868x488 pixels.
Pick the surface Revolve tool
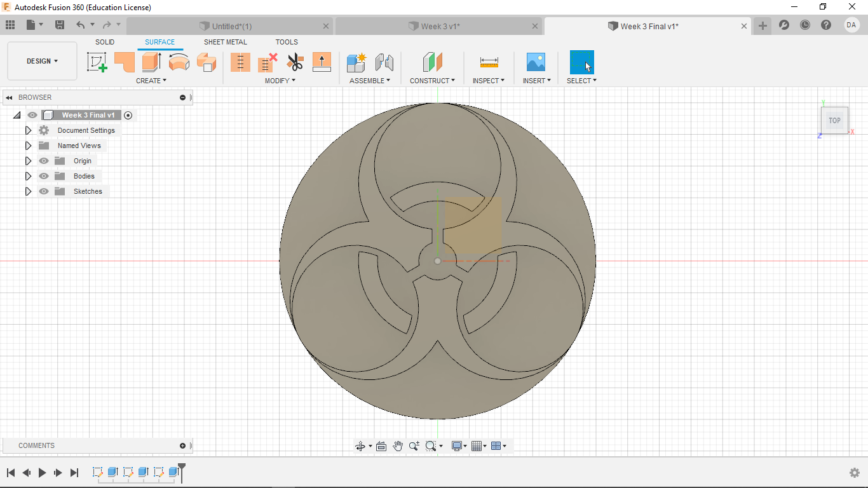coord(179,62)
